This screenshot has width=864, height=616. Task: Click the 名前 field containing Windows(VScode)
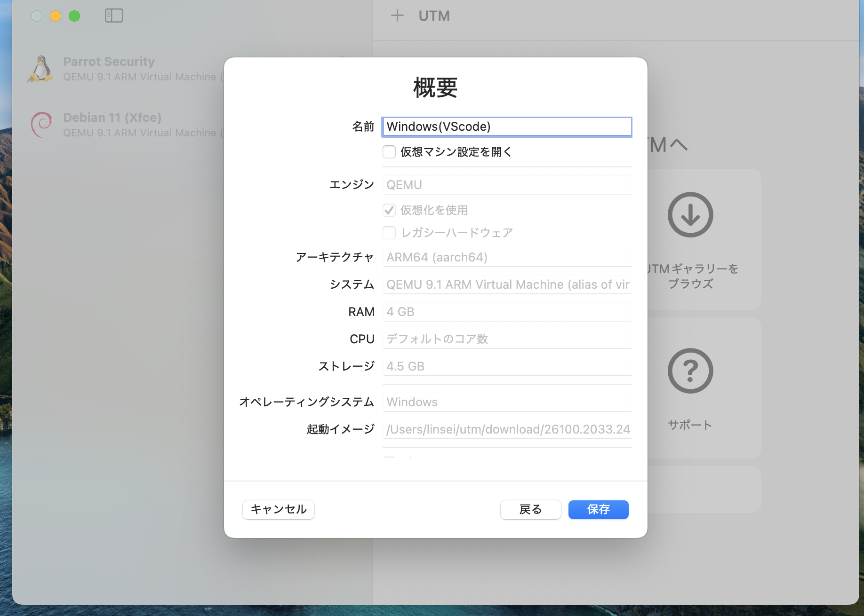[x=507, y=126]
